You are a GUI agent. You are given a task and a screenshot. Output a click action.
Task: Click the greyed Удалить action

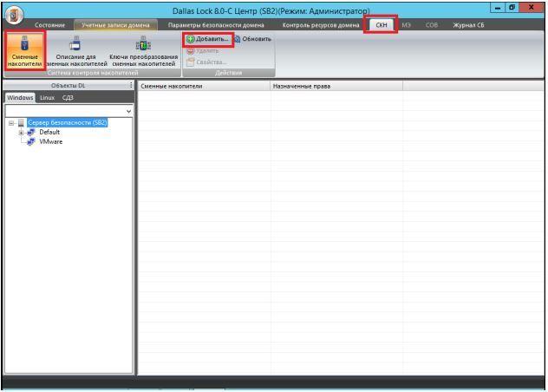(203, 51)
